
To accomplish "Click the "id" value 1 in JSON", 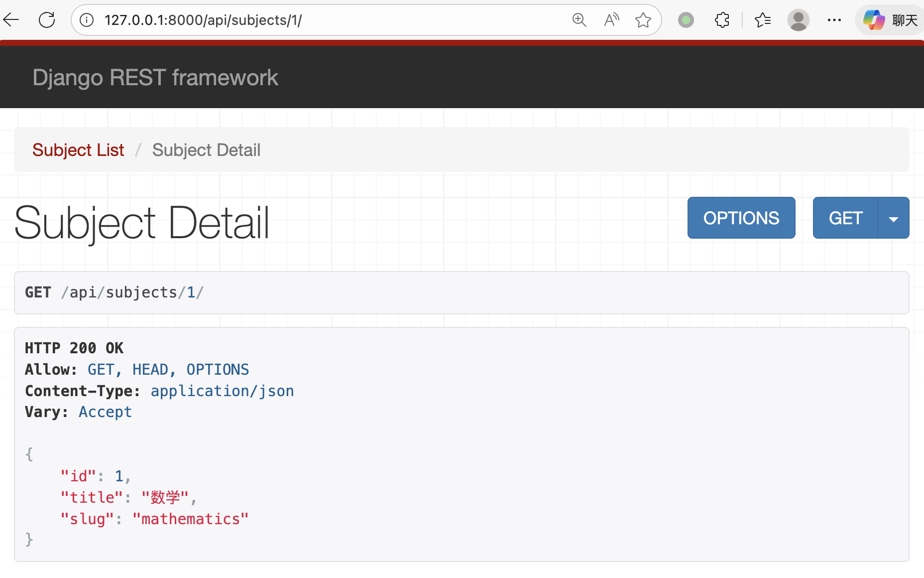I will [119, 476].
